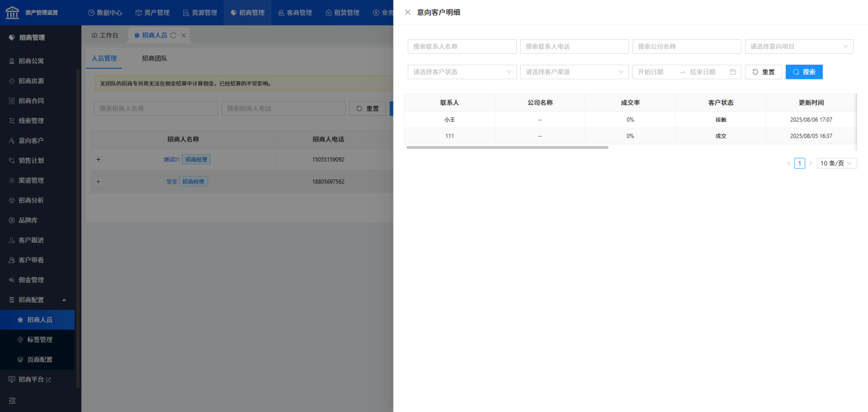Go to 客户带看 sidebar item
The height and width of the screenshot is (412, 868).
31,260
